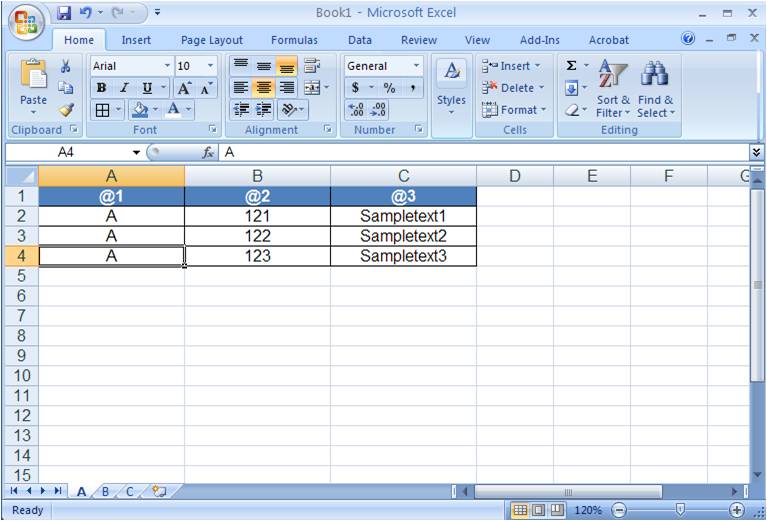
Task: Click the Paste clipboard icon
Action: click(x=33, y=74)
